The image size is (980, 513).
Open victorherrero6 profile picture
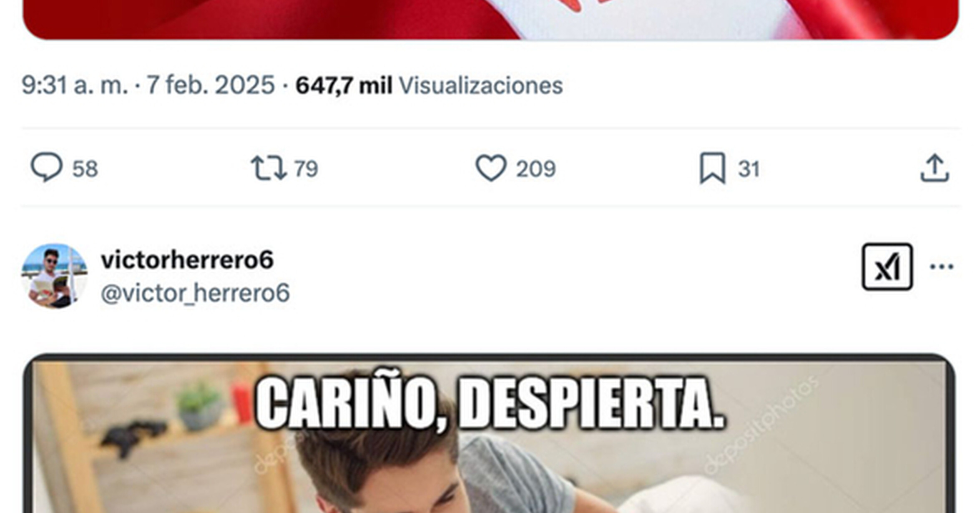coord(54,276)
